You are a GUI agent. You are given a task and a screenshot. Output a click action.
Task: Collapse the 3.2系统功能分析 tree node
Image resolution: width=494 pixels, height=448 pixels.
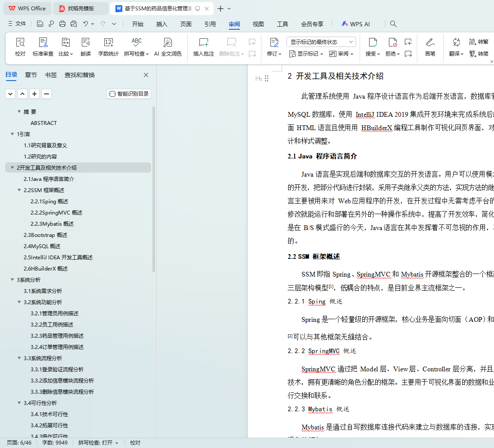click(x=19, y=302)
